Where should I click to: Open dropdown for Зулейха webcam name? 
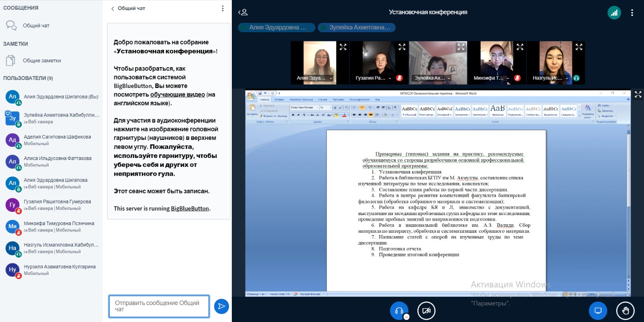[449, 78]
